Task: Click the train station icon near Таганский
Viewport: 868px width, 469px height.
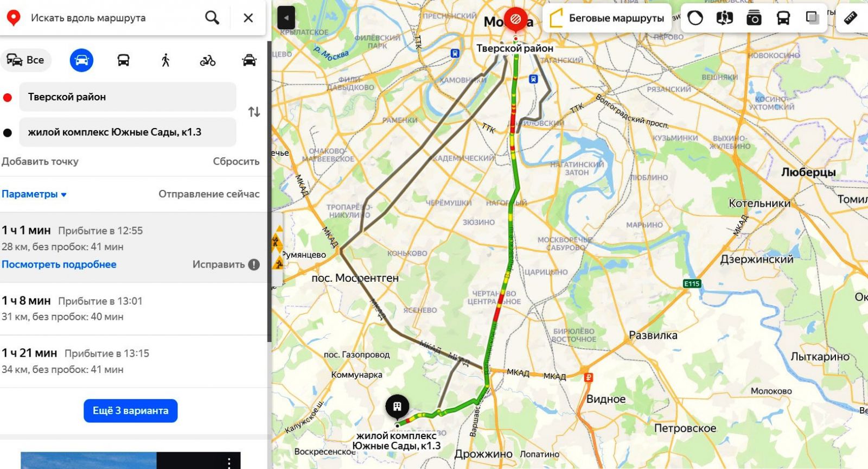Action: click(533, 79)
